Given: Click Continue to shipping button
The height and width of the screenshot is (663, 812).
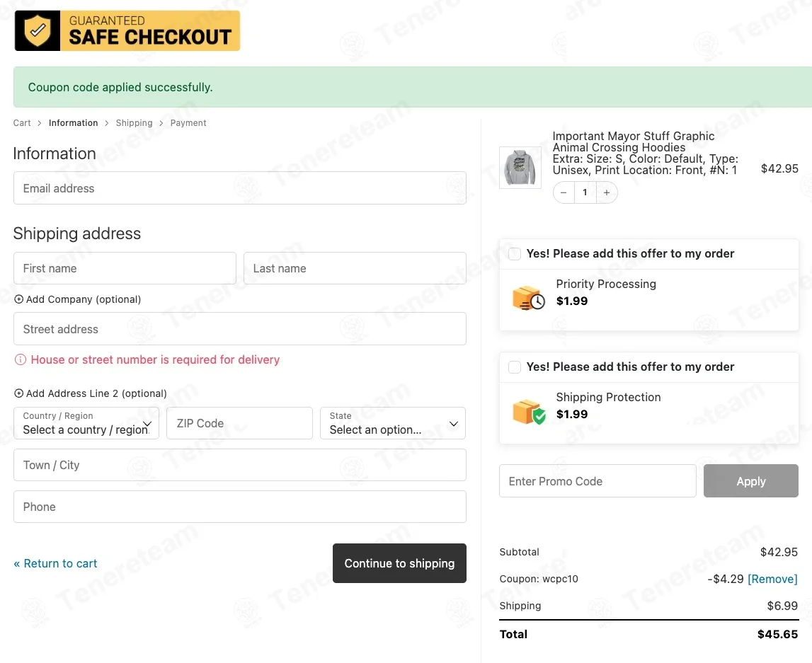Looking at the screenshot, I should tap(399, 563).
